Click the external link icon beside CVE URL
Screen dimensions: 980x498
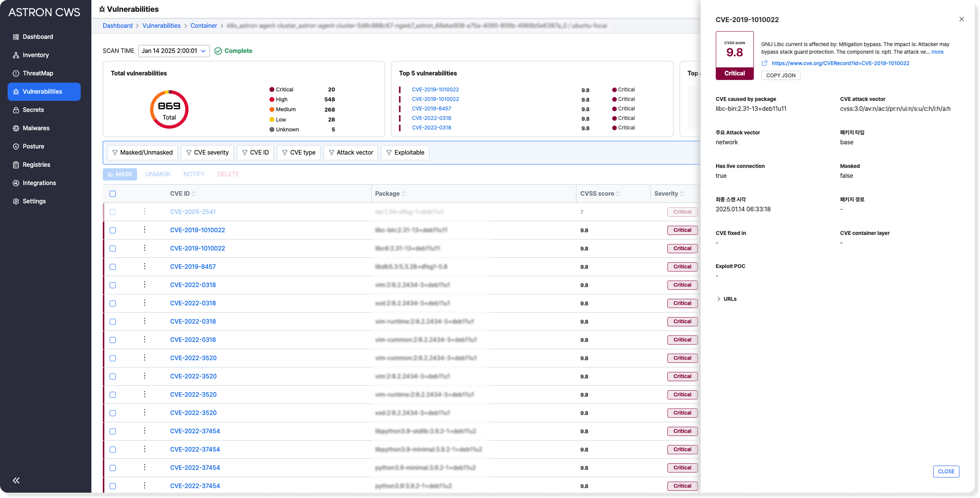tap(764, 63)
